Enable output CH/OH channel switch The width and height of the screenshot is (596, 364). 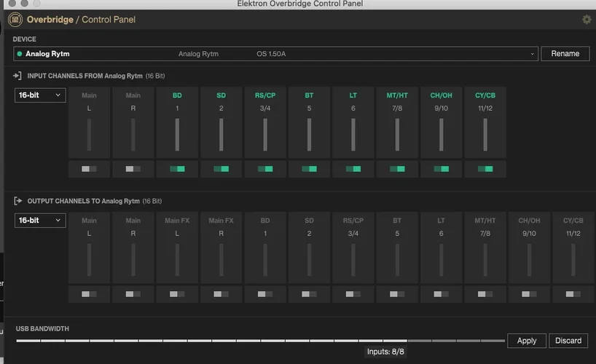point(529,294)
